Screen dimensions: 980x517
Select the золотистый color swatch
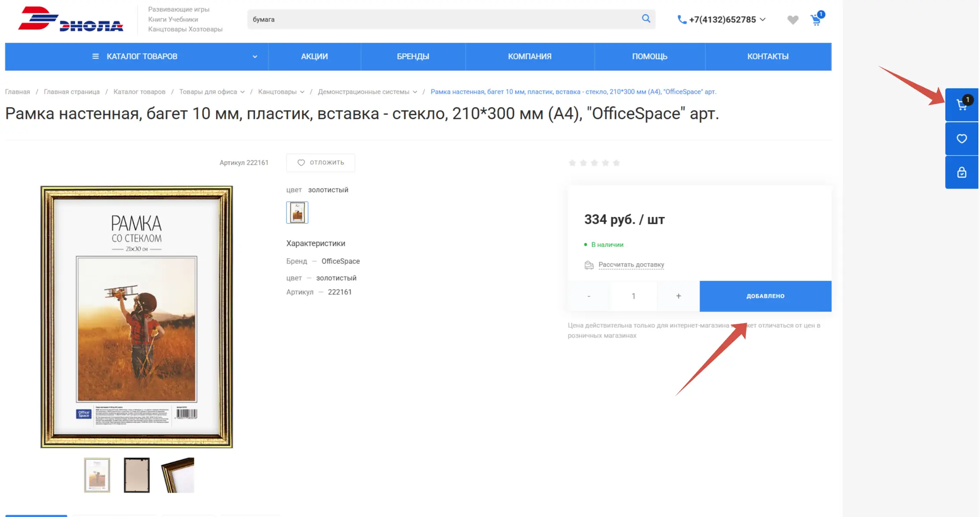pos(297,213)
